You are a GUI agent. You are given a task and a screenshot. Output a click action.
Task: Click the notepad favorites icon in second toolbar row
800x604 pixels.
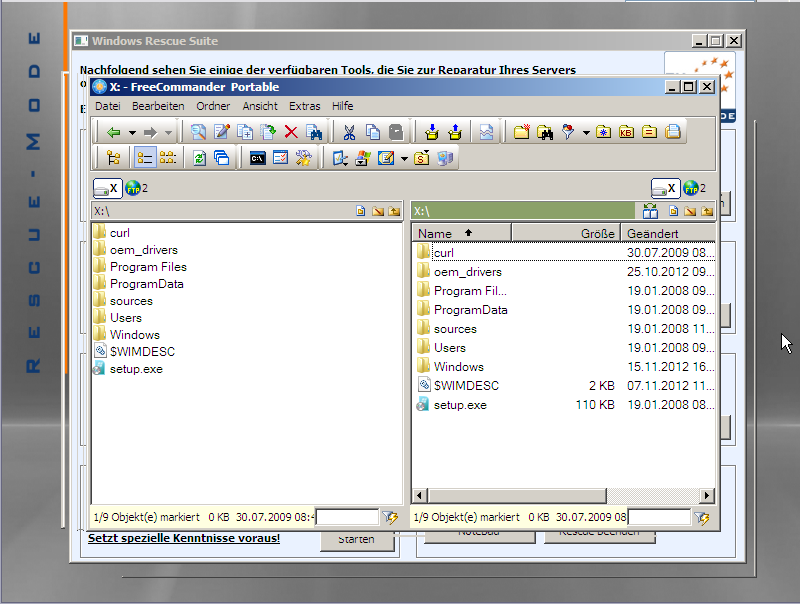(x=386, y=158)
